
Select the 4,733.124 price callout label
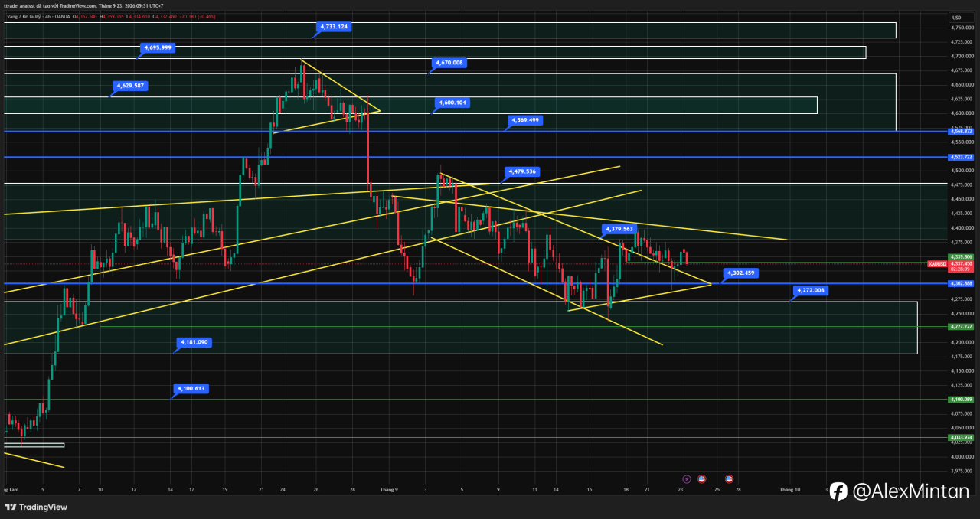point(333,27)
